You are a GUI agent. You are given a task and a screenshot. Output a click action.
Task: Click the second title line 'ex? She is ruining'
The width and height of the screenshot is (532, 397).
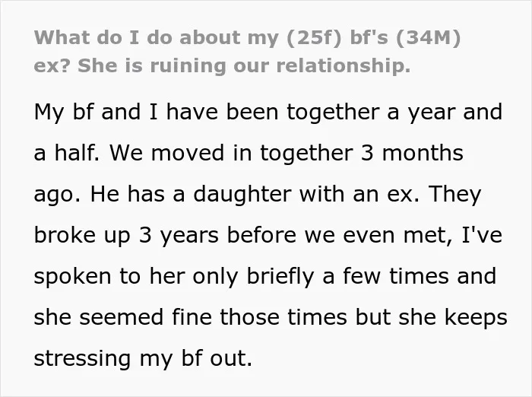tap(222, 65)
